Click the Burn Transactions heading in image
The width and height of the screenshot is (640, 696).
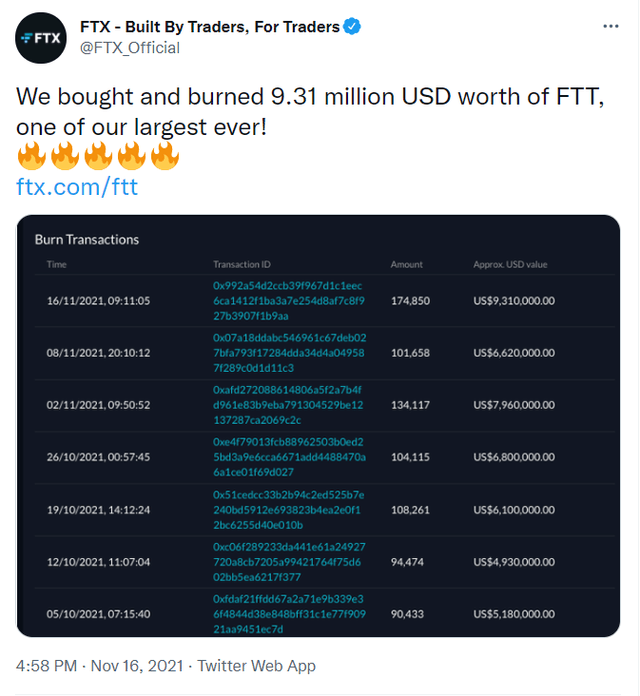click(x=87, y=240)
